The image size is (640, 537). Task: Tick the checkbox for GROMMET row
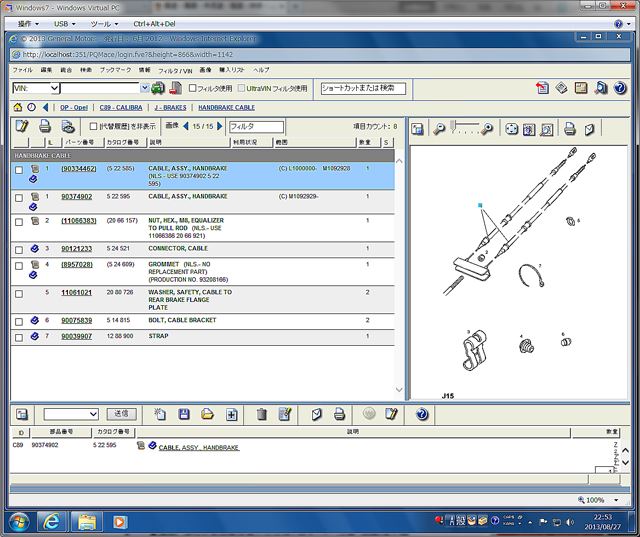pyautogui.click(x=19, y=266)
